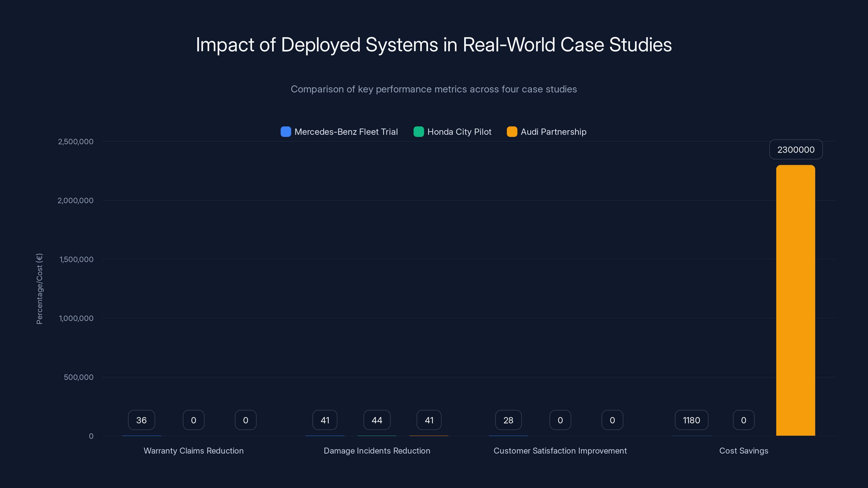Click the 2300000 value label
868x488 pixels.
[x=796, y=149]
